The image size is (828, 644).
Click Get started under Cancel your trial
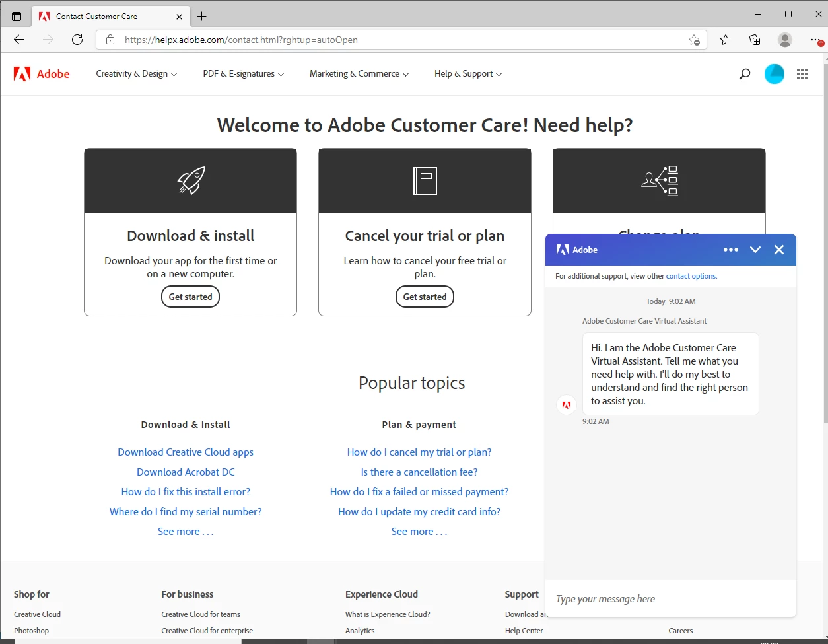tap(425, 297)
